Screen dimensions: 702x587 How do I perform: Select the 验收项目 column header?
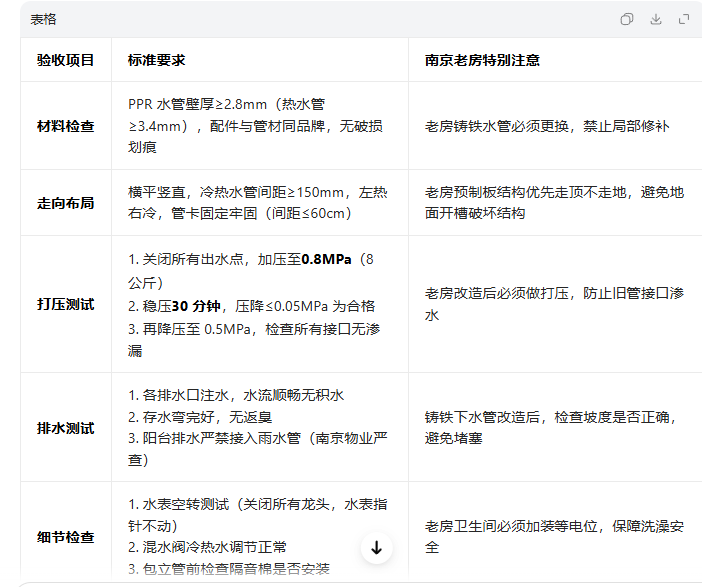pyautogui.click(x=65, y=60)
